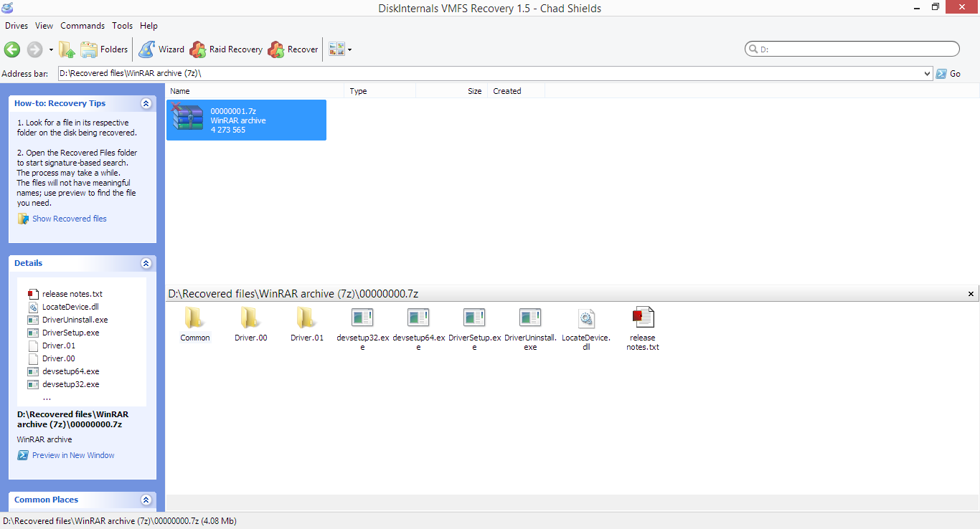Image resolution: width=980 pixels, height=529 pixels.
Task: Expand the view mode dropdown arrow
Action: (349, 50)
